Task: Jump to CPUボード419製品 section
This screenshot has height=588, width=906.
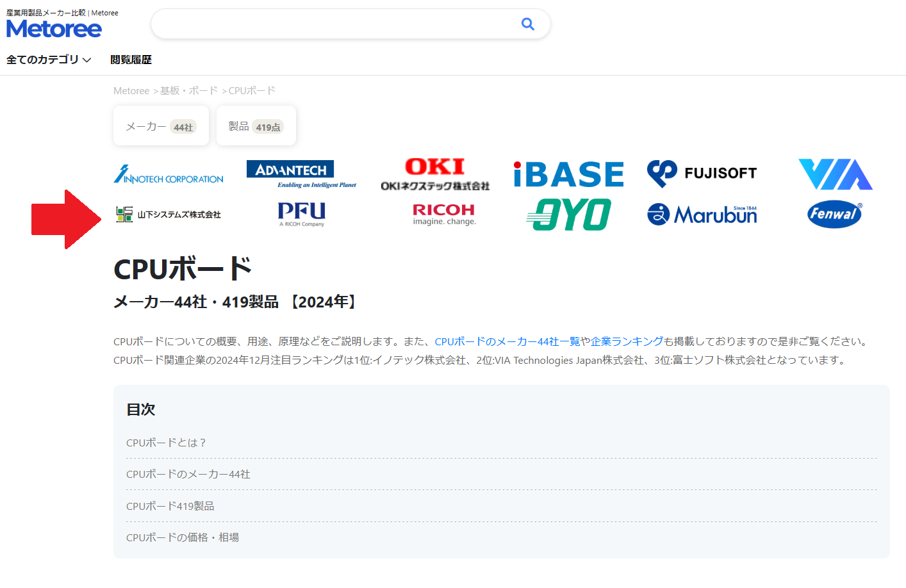Action: coord(170,506)
